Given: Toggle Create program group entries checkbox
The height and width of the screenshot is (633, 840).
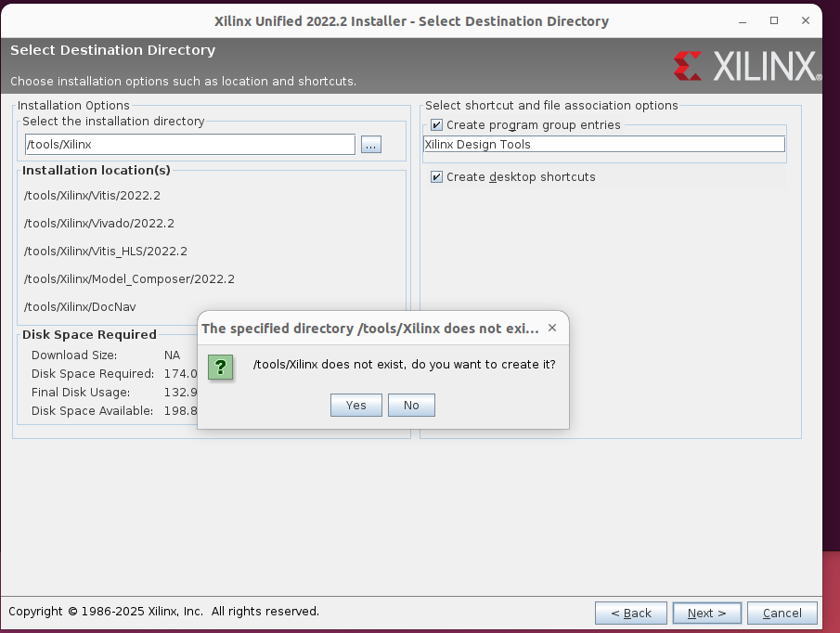Looking at the screenshot, I should click(436, 124).
